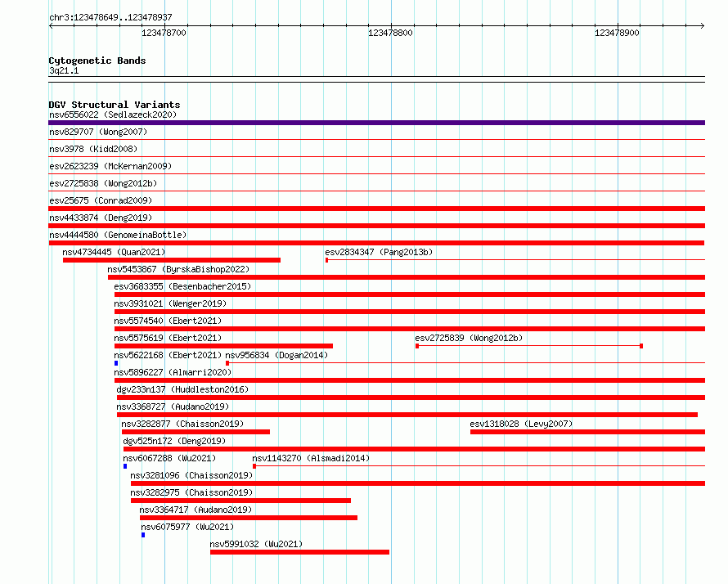Click esv1318028 (Levy2007) label
Viewport: 728px width, 584px height.
521,424
